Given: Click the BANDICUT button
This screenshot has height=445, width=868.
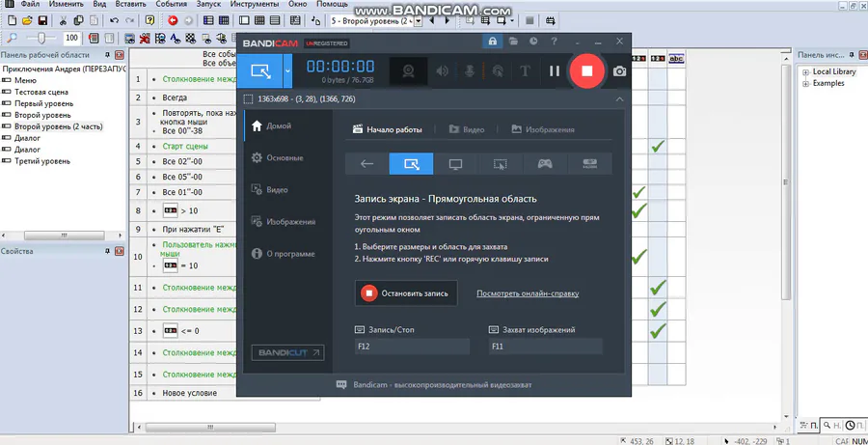Looking at the screenshot, I should click(x=287, y=352).
